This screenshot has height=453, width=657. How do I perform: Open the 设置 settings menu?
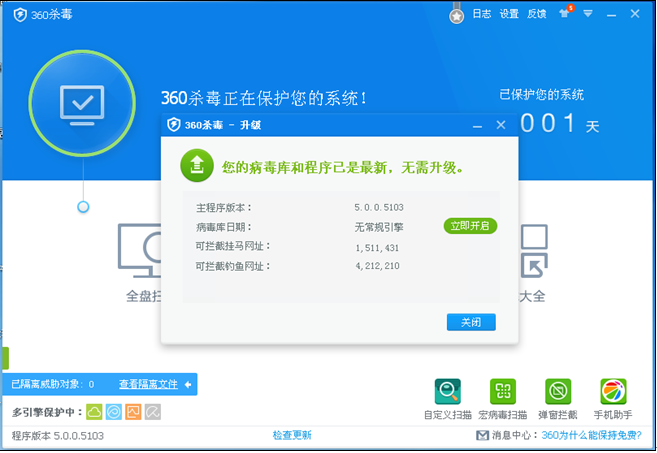click(x=509, y=14)
